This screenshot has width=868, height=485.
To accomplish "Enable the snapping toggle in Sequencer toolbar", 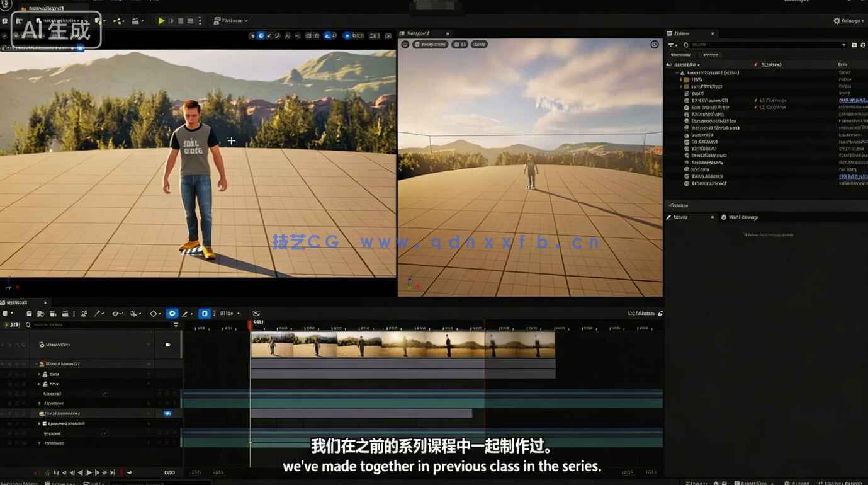I will click(x=172, y=313).
